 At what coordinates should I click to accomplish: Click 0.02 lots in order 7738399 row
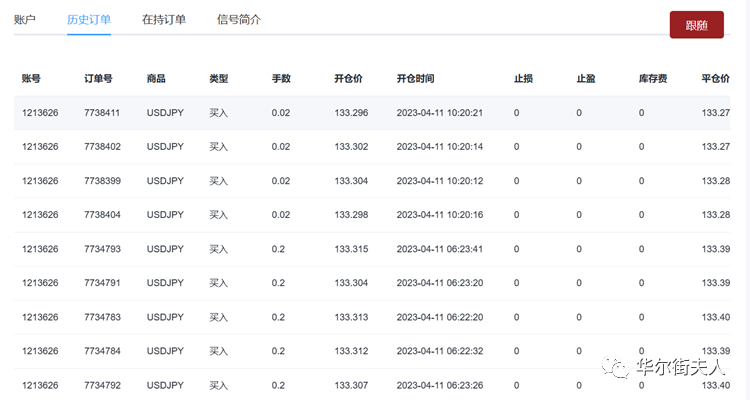pyautogui.click(x=281, y=181)
